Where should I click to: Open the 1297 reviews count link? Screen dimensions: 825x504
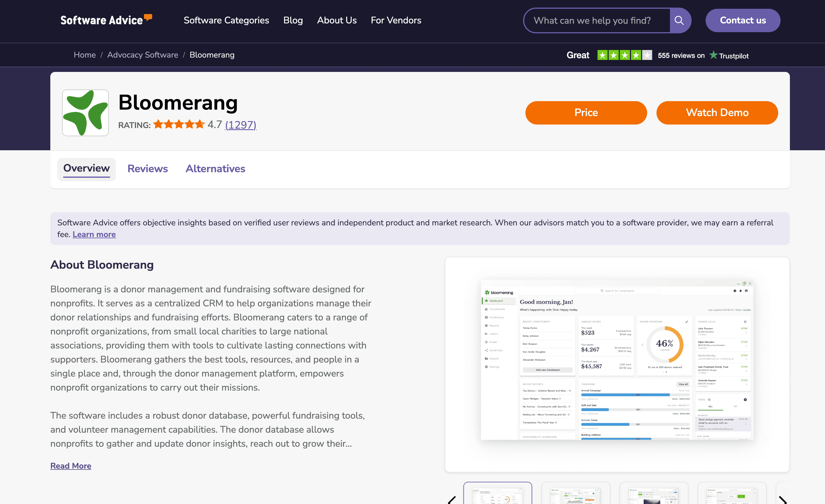pyautogui.click(x=241, y=125)
